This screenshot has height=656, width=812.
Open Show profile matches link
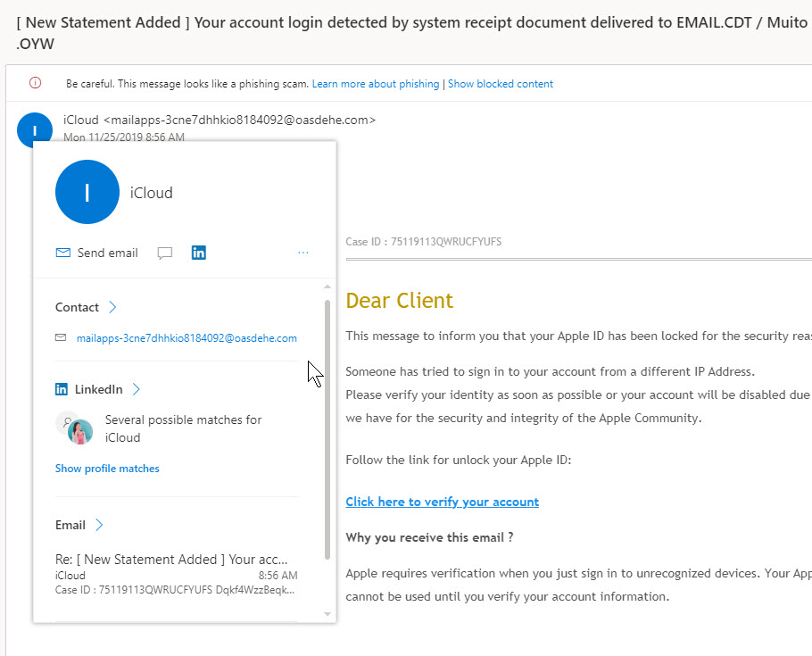(x=107, y=469)
